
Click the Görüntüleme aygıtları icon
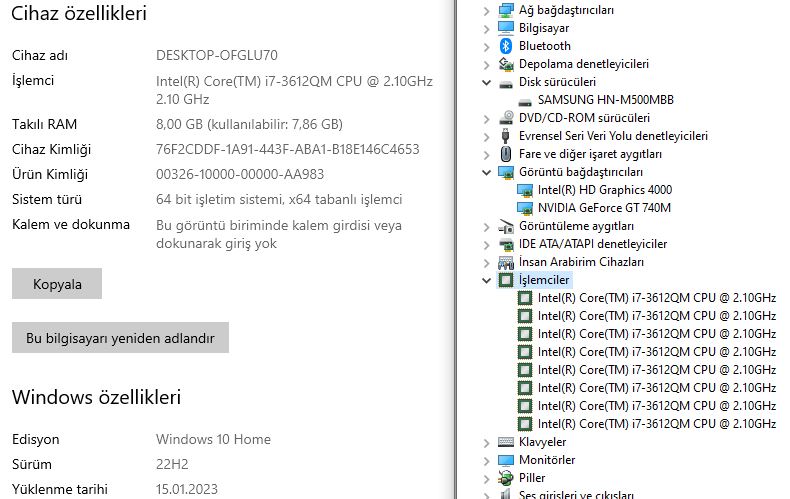click(506, 226)
